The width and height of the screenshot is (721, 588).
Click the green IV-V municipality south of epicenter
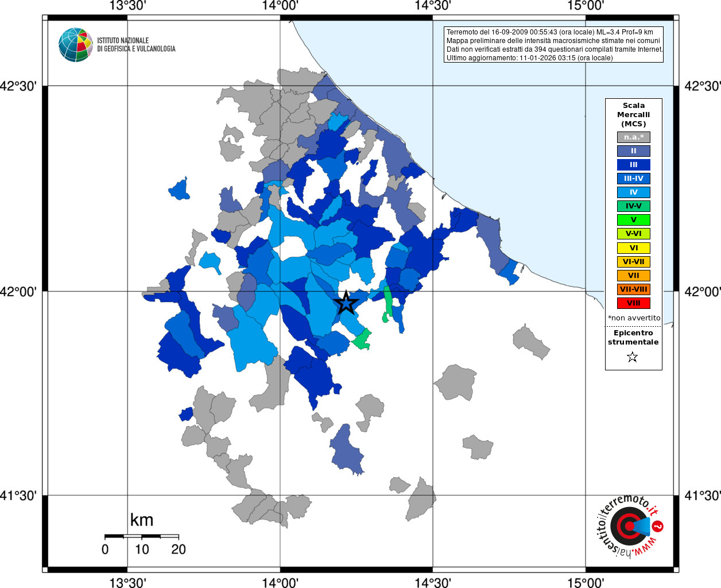[362, 340]
